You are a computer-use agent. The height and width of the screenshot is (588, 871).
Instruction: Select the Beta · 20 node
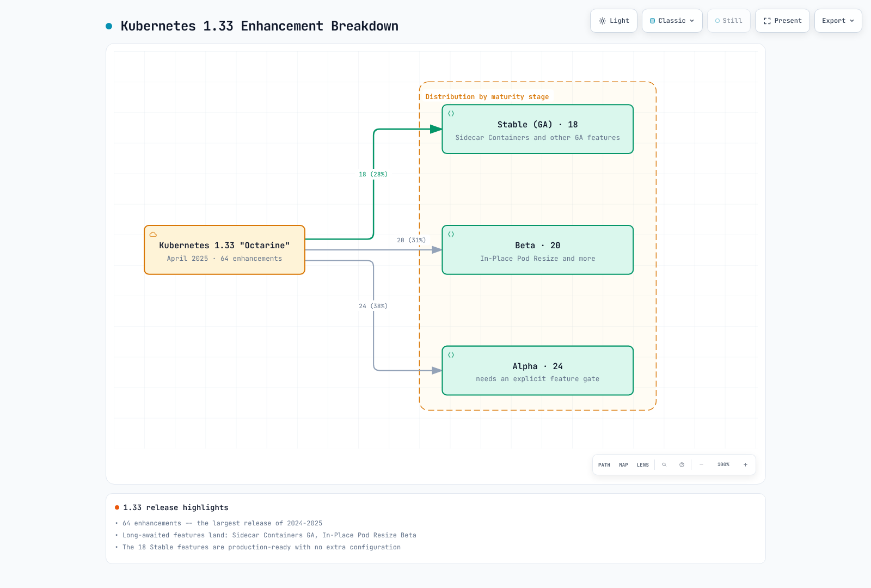tap(538, 250)
